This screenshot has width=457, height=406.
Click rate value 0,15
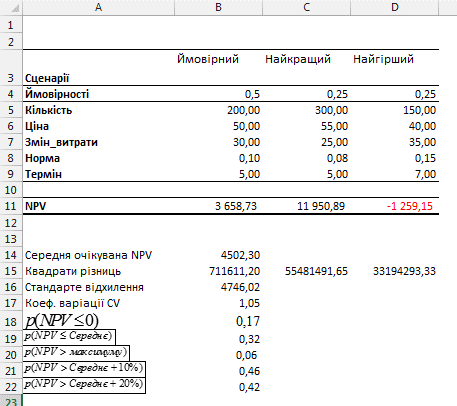tap(425, 158)
